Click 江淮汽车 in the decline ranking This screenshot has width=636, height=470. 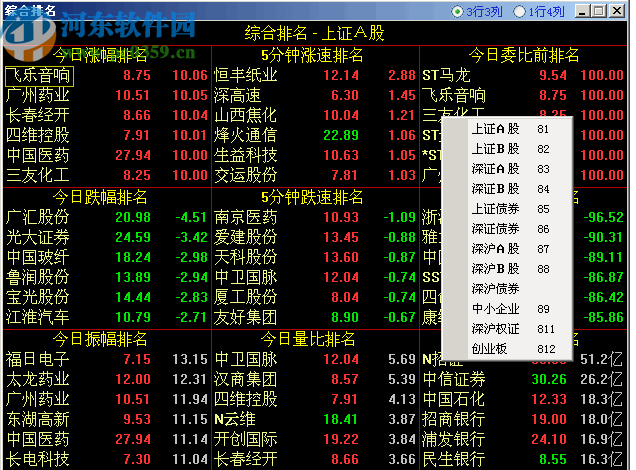coord(107,317)
